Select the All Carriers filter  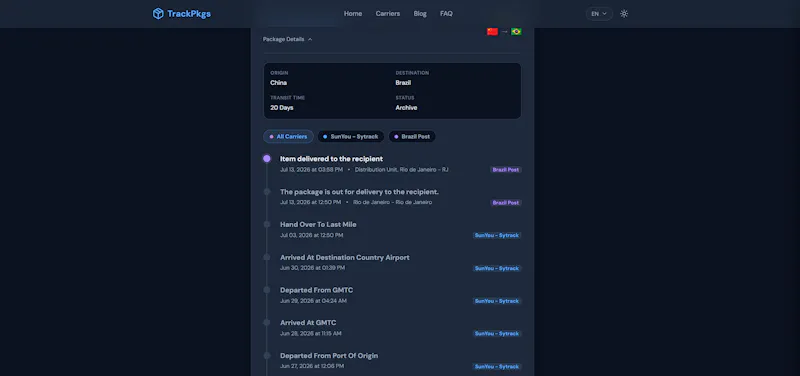[288, 137]
